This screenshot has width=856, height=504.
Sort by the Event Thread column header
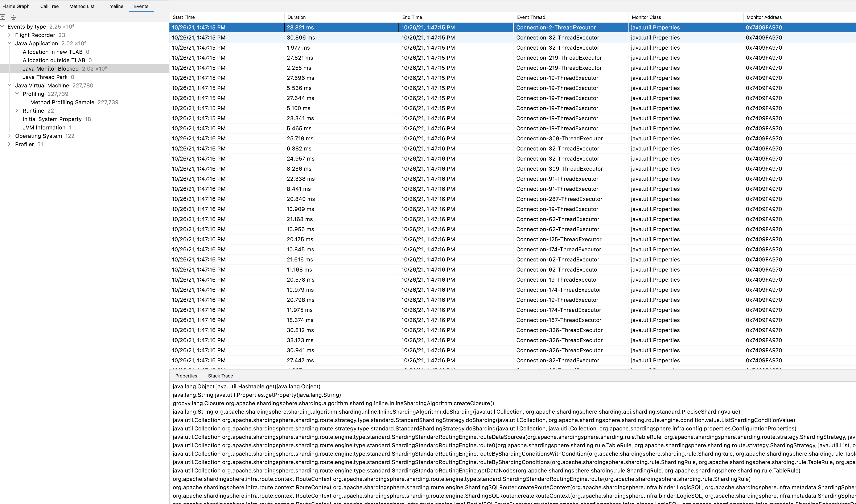pyautogui.click(x=531, y=17)
